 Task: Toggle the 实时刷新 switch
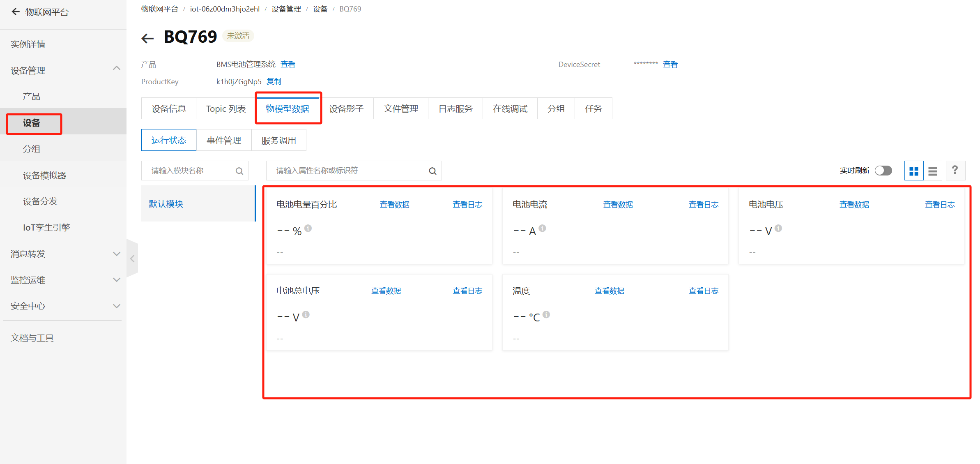[x=883, y=171]
